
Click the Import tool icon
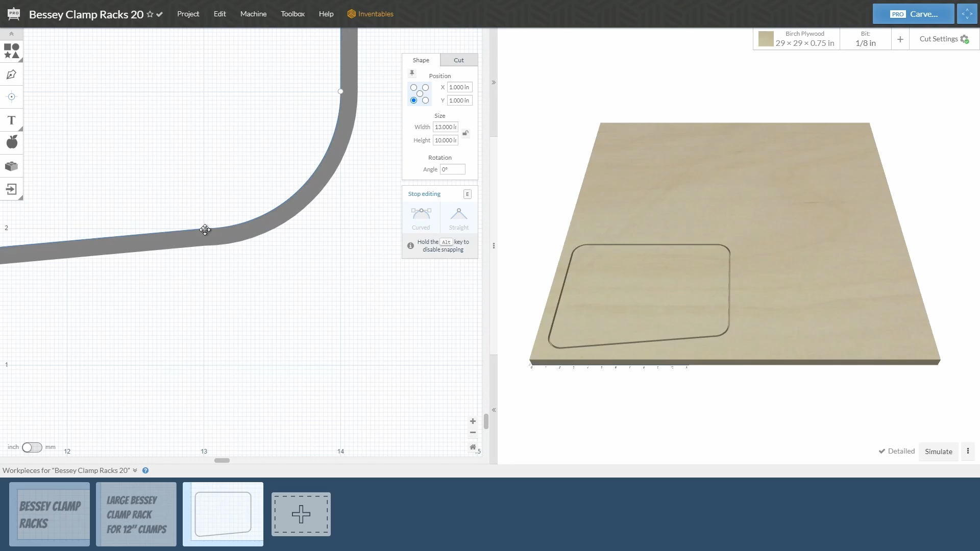11,189
